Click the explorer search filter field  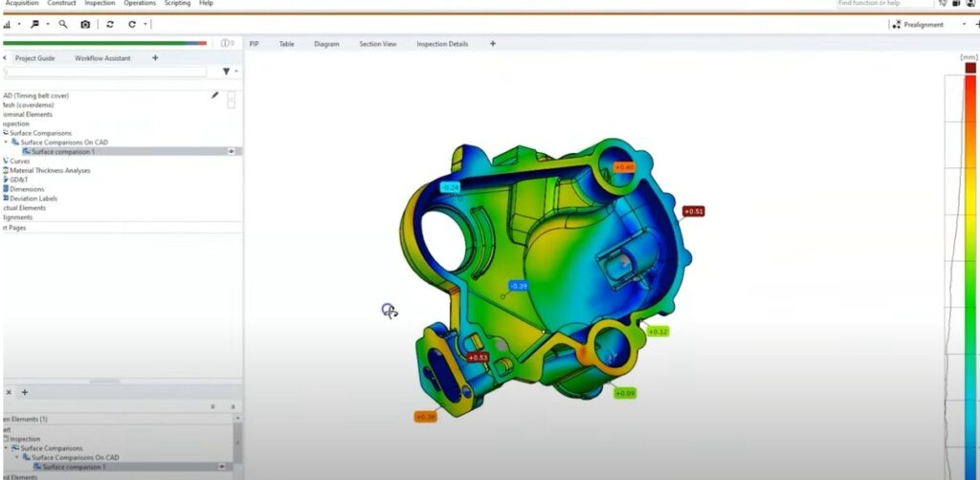click(105, 72)
